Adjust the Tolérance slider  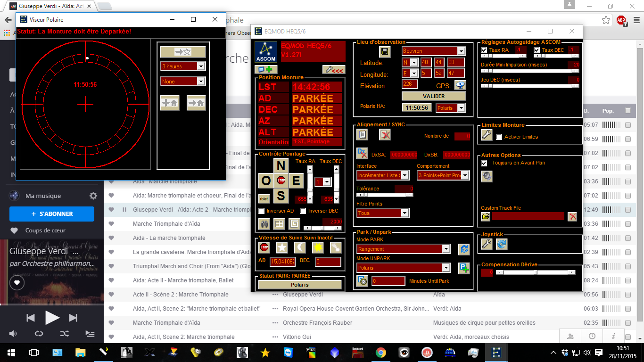(x=385, y=195)
